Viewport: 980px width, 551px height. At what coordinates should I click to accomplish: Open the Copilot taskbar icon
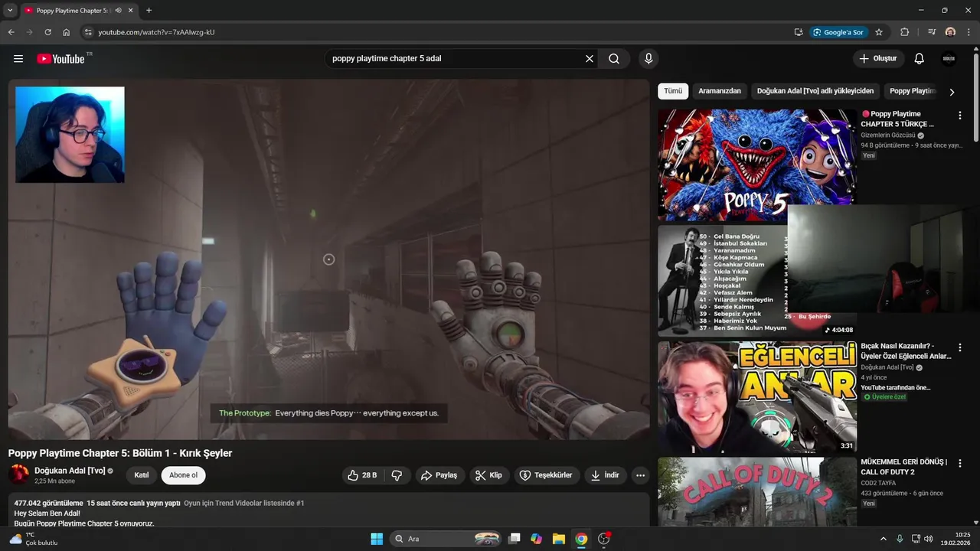pyautogui.click(x=537, y=539)
